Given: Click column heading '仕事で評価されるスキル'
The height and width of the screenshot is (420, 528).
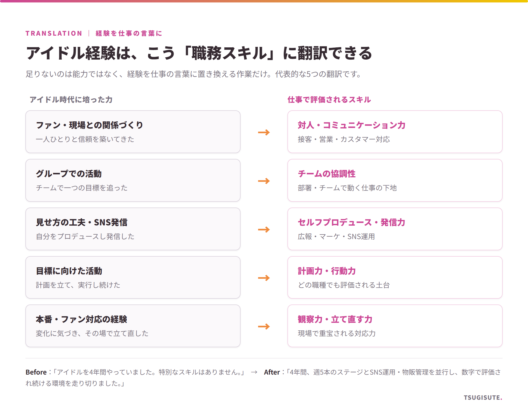Looking at the screenshot, I should [329, 100].
